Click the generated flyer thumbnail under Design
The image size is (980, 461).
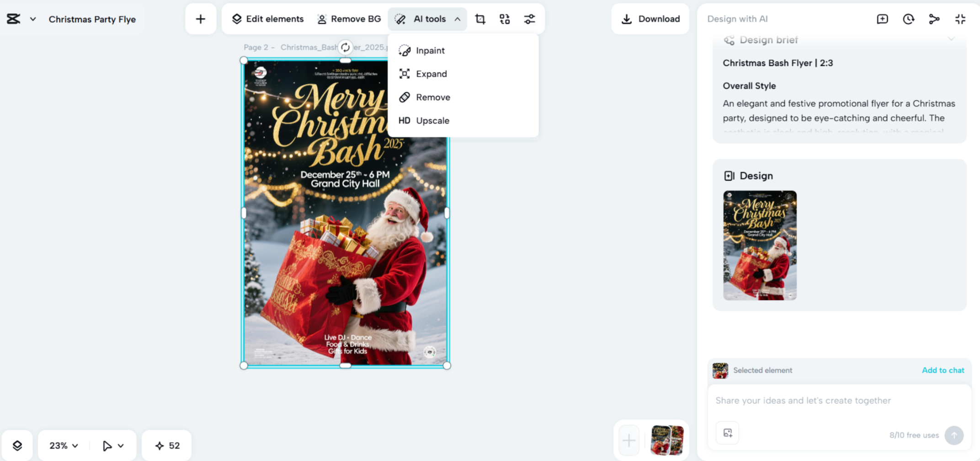(760, 246)
